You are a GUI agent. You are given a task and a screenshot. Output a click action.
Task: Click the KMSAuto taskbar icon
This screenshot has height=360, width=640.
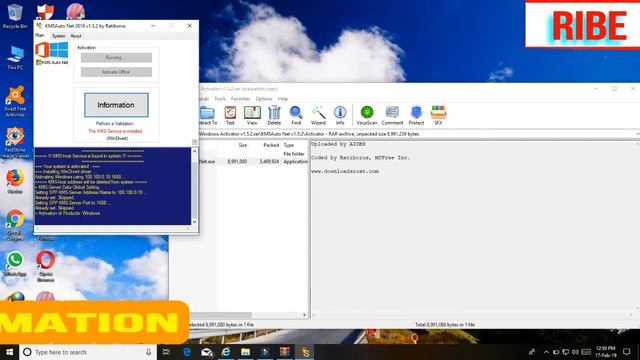pyautogui.click(x=305, y=352)
